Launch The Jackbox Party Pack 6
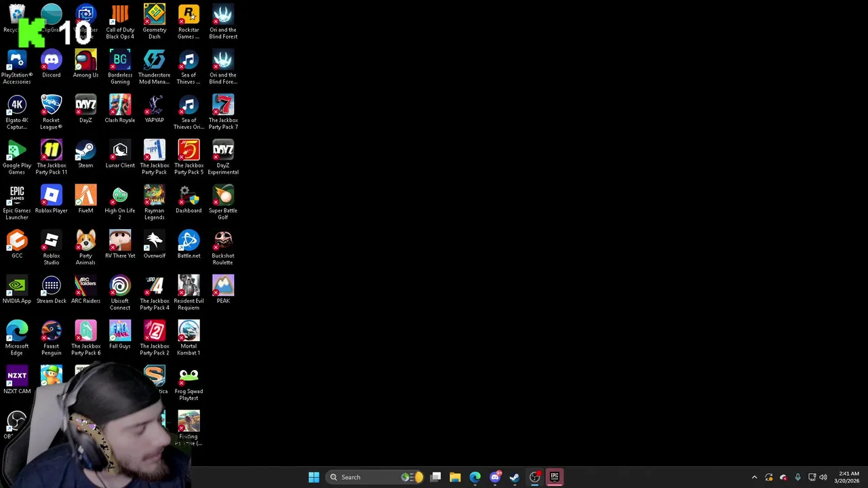 coord(85,339)
